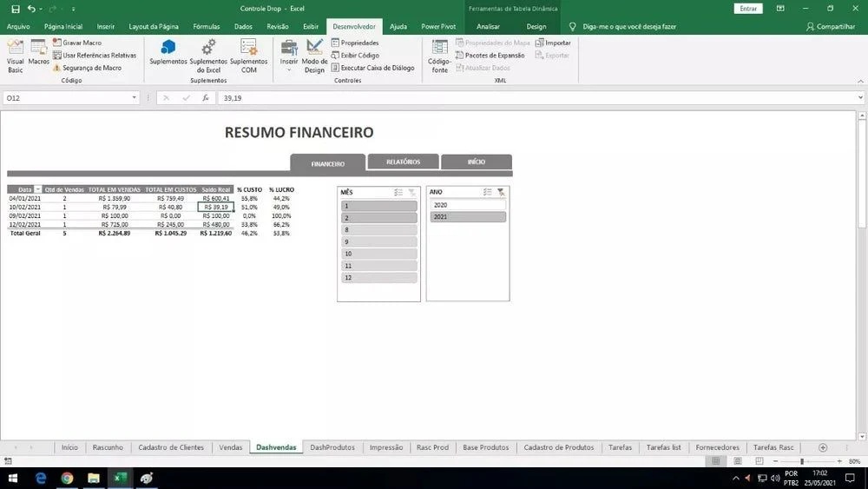Open Pacotes de Expansão
The width and height of the screenshot is (868, 489).
coord(490,56)
